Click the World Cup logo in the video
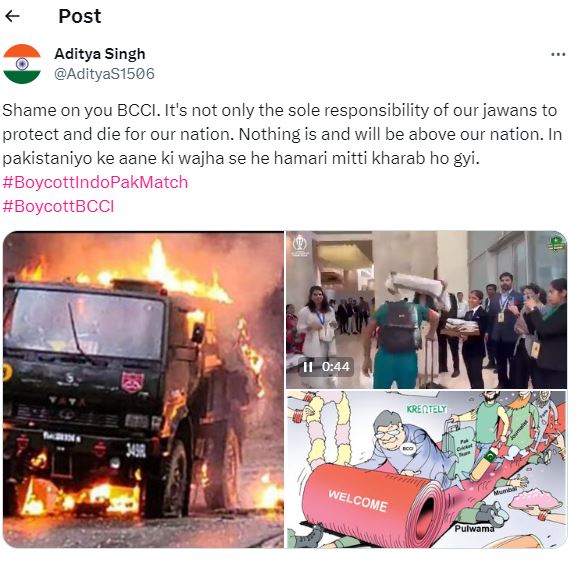Screen dimensions: 583x562 pos(300,245)
